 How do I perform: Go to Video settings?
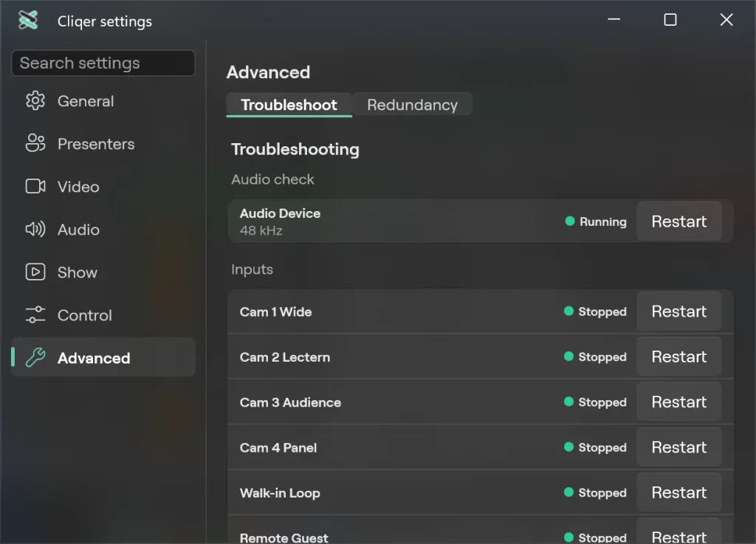[103, 187]
